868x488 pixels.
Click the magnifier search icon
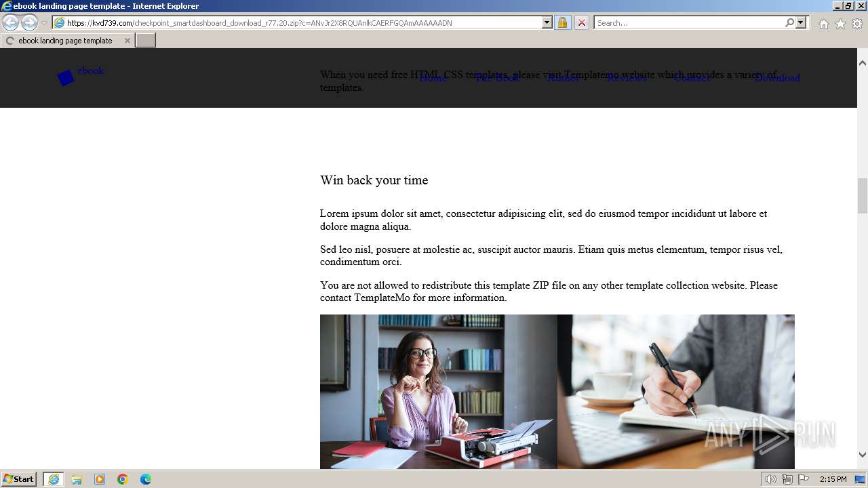pyautogui.click(x=789, y=23)
